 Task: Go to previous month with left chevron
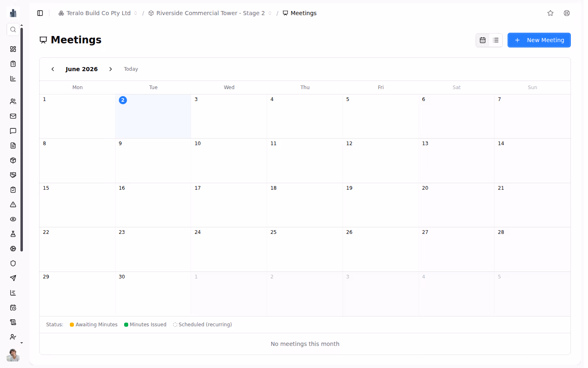(53, 69)
